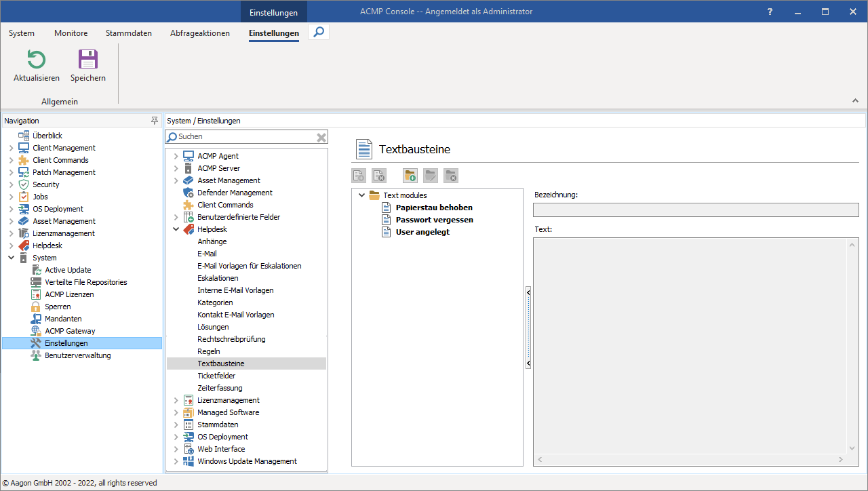This screenshot has height=491, width=868.
Task: Collapse the ribbon with the chevron
Action: coord(855,101)
